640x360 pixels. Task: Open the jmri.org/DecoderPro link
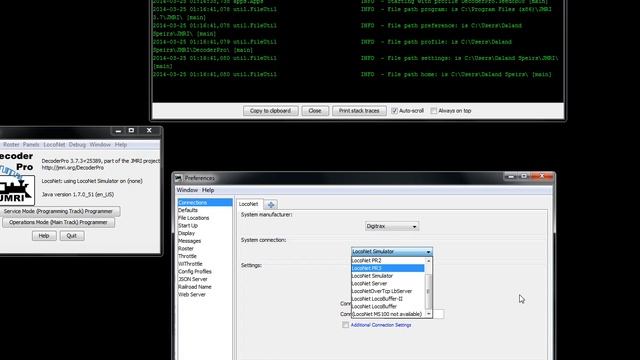[73, 168]
